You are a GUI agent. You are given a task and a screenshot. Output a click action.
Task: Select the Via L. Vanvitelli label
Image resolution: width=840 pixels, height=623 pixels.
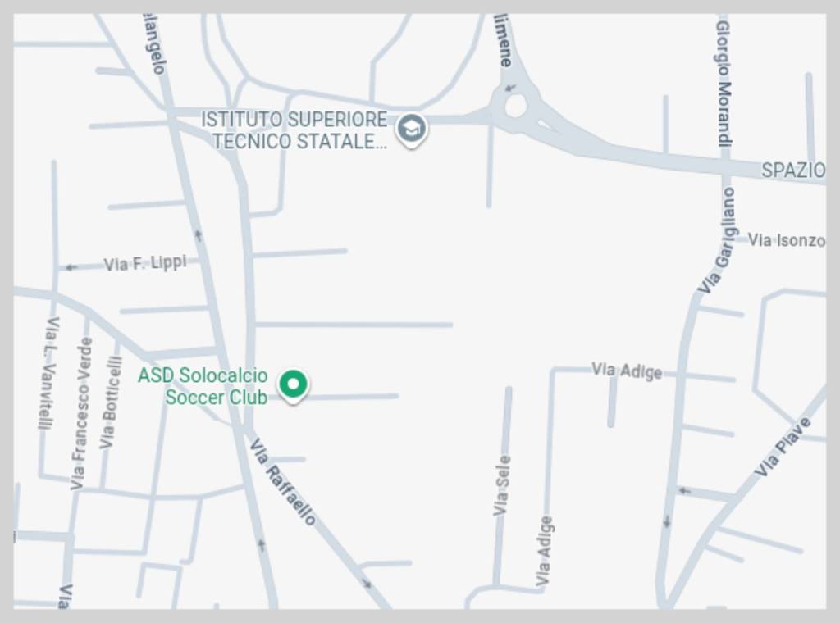coord(48,373)
